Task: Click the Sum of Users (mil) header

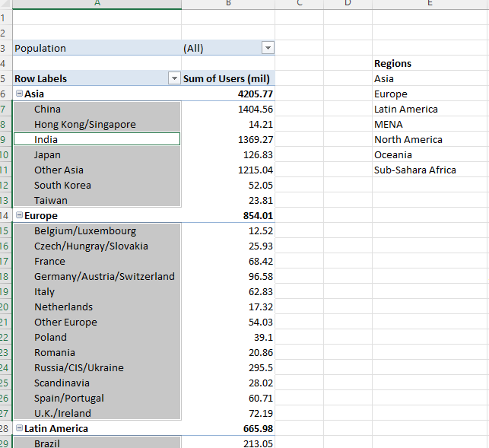Action: tap(228, 78)
